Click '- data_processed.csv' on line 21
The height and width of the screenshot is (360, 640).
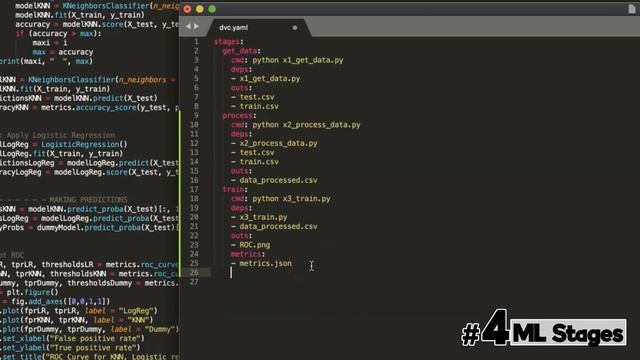point(274,227)
